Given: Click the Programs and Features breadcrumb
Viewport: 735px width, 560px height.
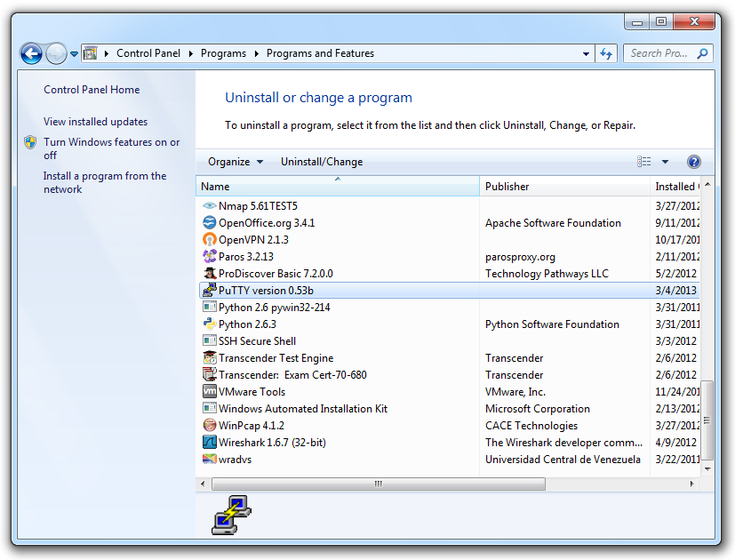Looking at the screenshot, I should coord(320,53).
